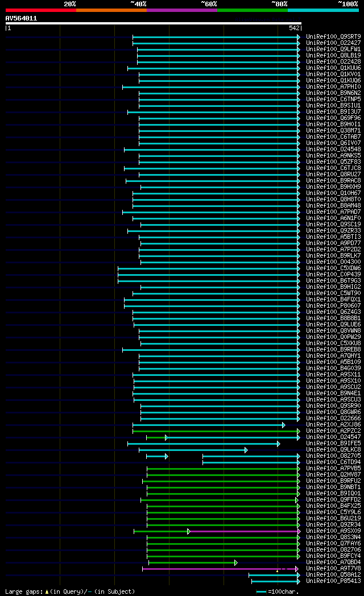Select label UniRef100_C6TD94
The image size is (364, 596).
coord(333,462)
